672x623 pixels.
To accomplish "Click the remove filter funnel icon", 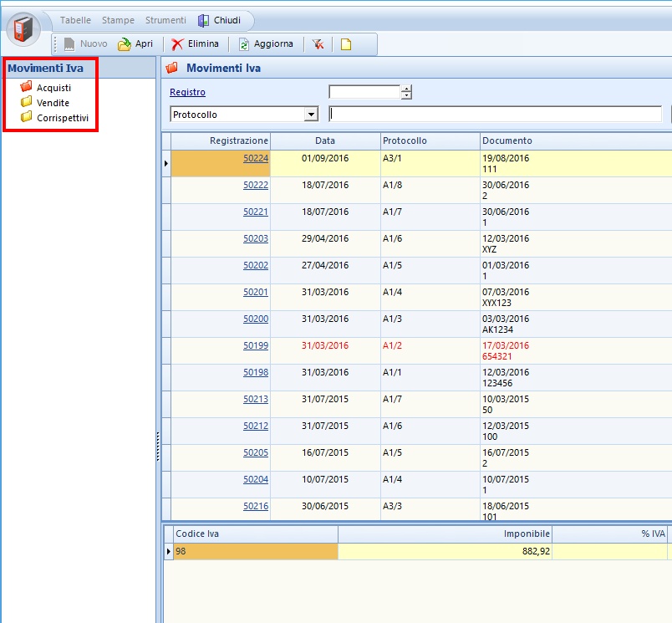I will 318,44.
